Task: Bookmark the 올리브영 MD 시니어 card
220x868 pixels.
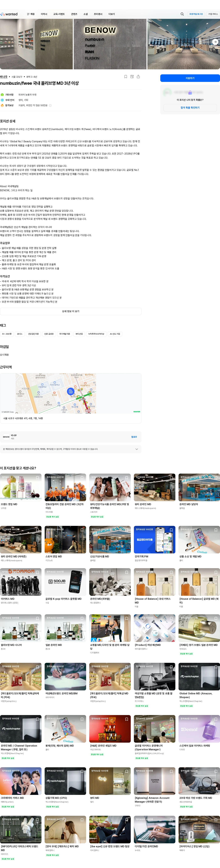Action: [x=37, y=619]
